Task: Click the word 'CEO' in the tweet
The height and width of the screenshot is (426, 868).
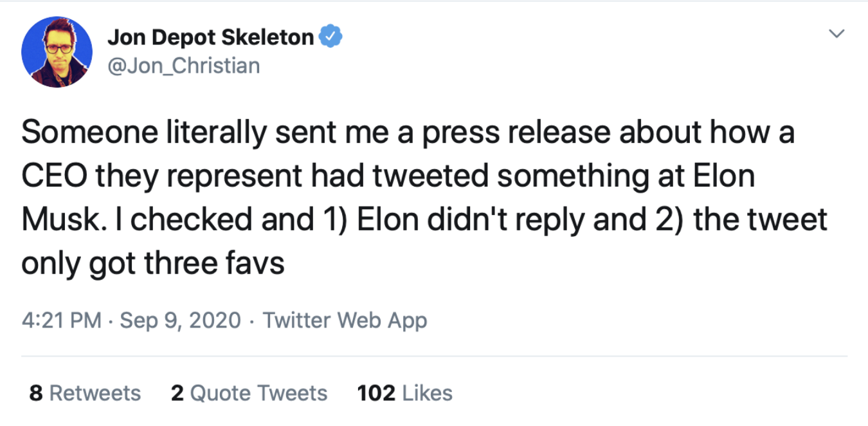Action: (53, 176)
